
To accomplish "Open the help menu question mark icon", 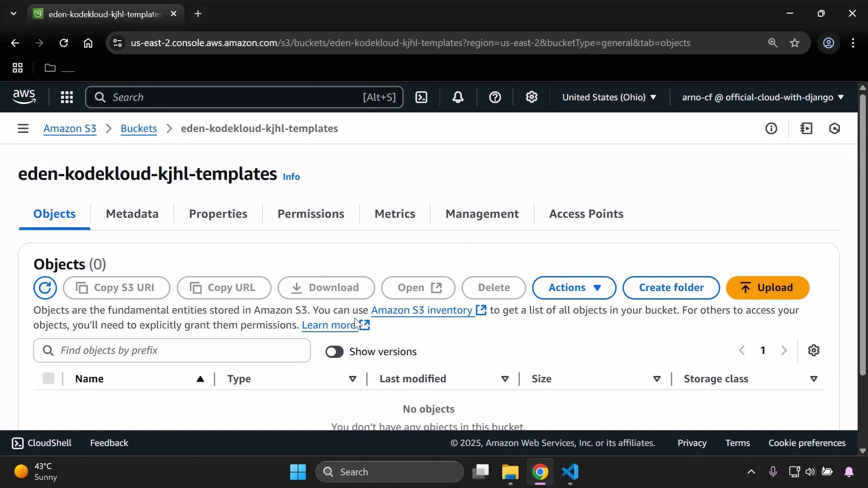I will (x=495, y=97).
